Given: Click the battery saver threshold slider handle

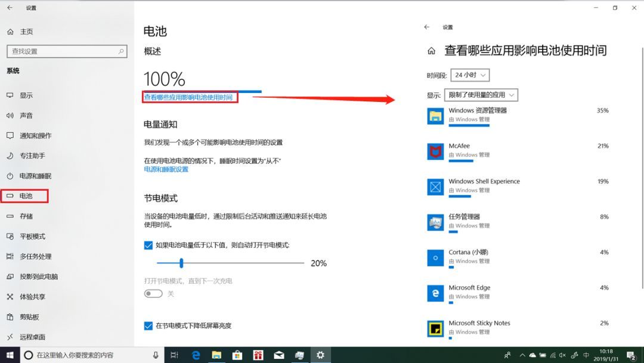Looking at the screenshot, I should (x=181, y=263).
